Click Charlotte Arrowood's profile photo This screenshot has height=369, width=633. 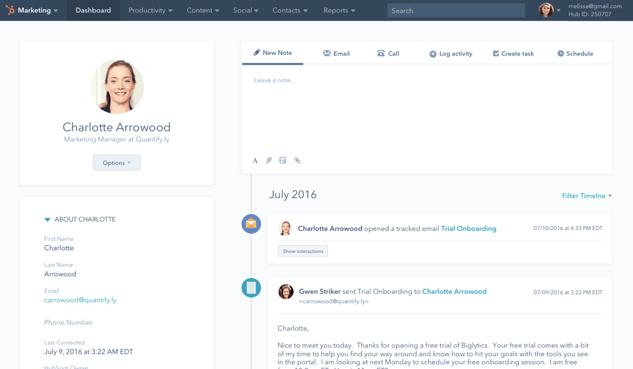[117, 86]
